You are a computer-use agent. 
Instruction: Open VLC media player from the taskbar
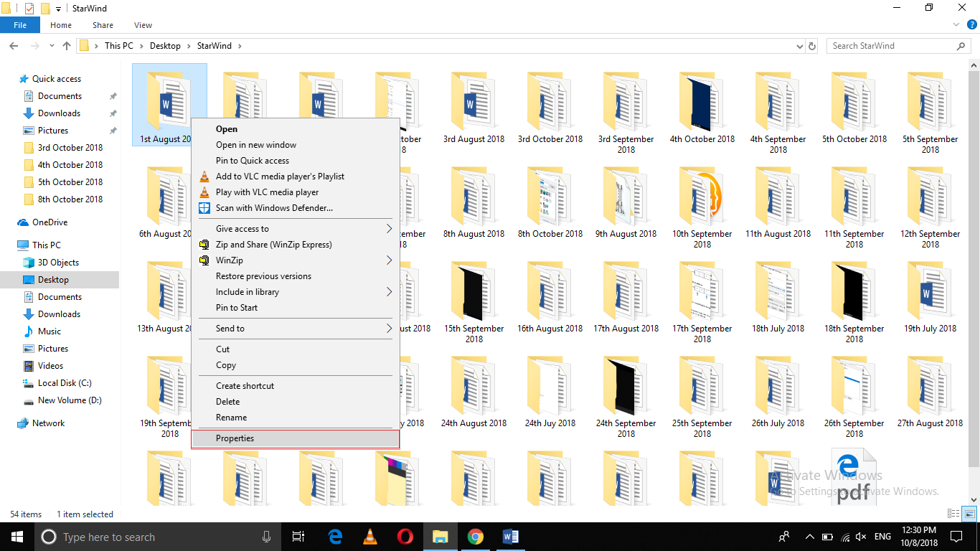coord(369,536)
